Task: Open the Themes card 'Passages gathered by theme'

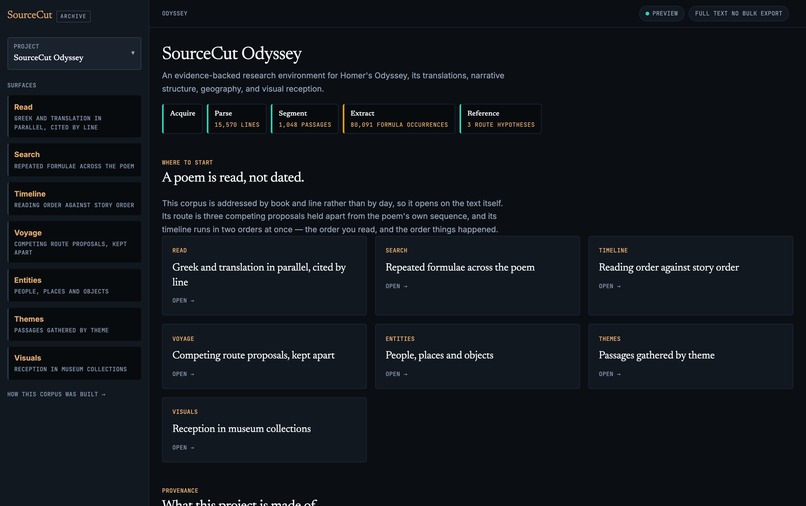Action: tap(690, 356)
